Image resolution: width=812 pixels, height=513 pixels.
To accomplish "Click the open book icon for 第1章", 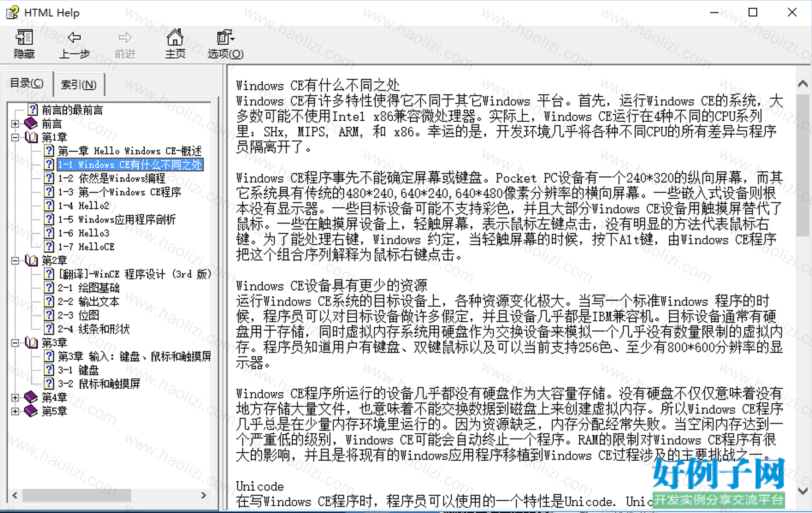I will coord(31,137).
